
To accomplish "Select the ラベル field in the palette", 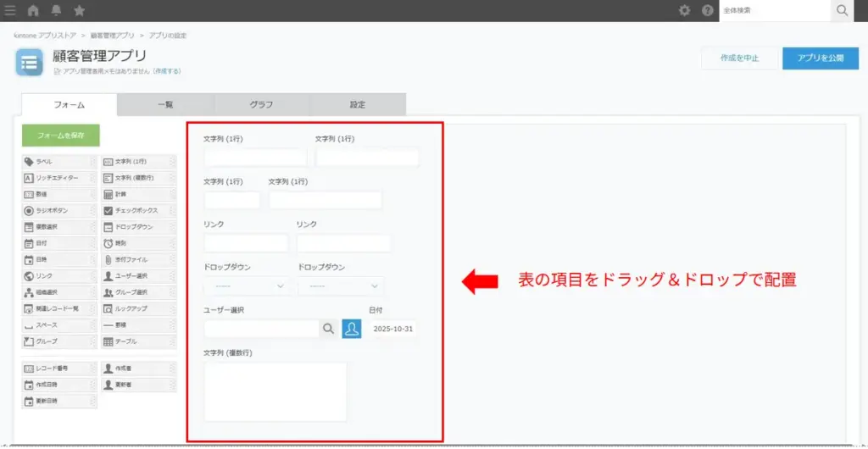I will 60,162.
